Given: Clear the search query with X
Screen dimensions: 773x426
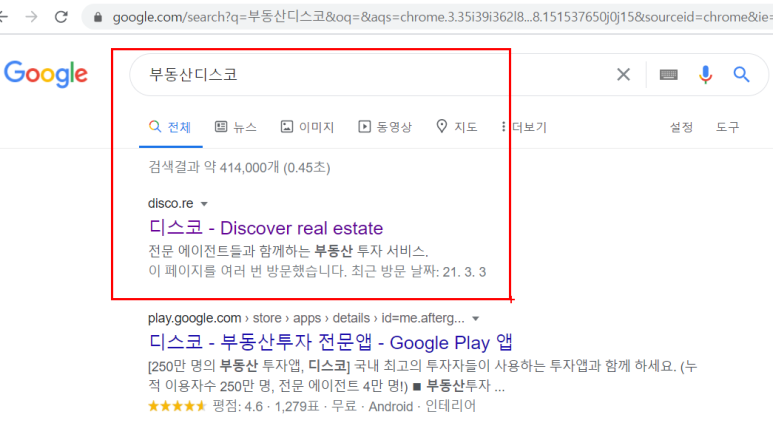Looking at the screenshot, I should (624, 74).
